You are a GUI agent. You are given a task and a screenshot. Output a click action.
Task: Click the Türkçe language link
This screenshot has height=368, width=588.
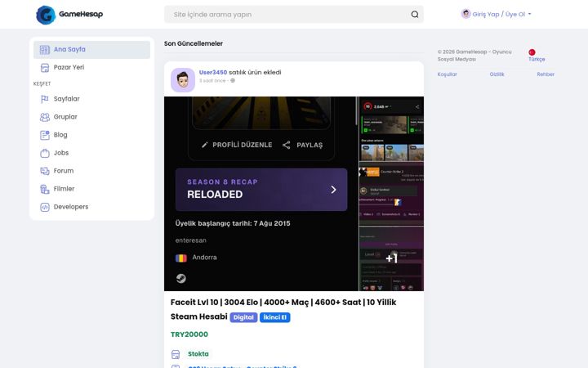point(537,60)
